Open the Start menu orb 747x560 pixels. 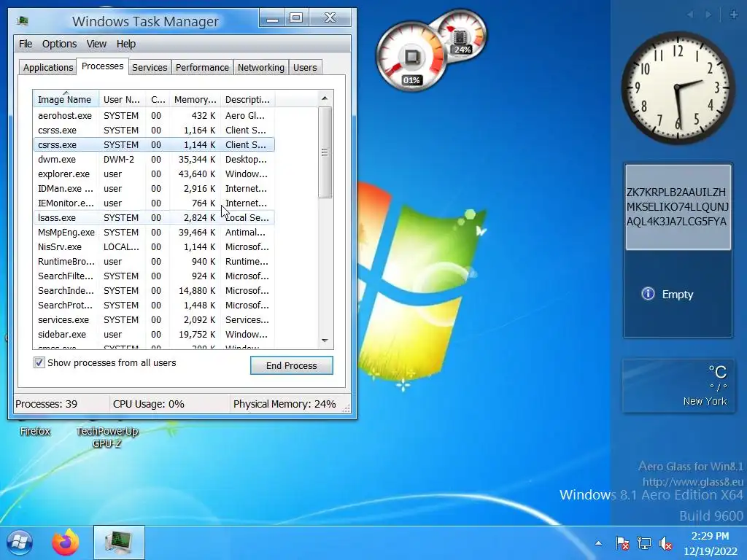point(20,542)
